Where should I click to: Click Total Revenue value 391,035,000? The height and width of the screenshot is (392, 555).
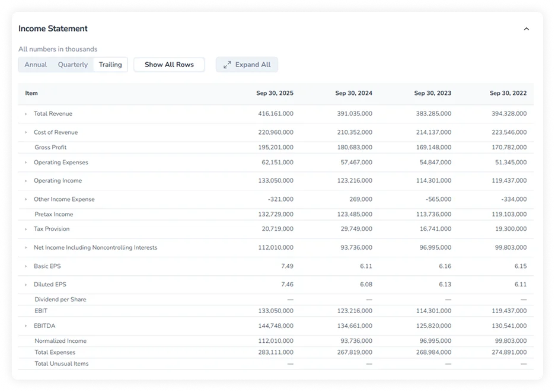[x=355, y=114]
